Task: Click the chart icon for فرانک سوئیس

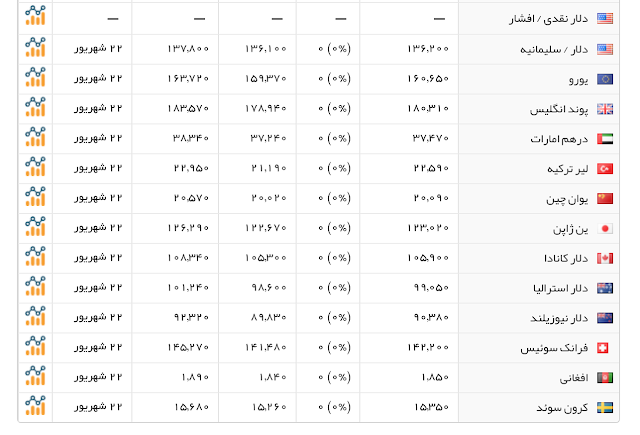Action: coord(35,346)
